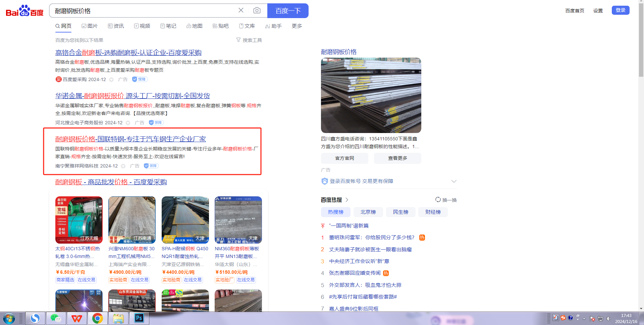This screenshot has height=325, width=644.
Task: Open the 百度首页 link
Action: tap(575, 11)
